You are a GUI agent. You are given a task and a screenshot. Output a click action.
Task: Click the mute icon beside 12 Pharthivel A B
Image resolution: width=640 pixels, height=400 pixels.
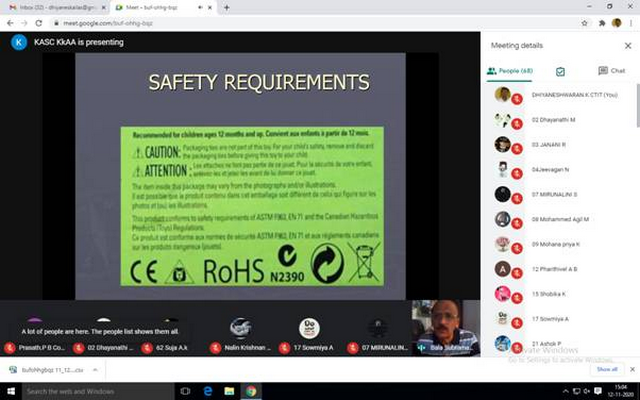point(517,273)
